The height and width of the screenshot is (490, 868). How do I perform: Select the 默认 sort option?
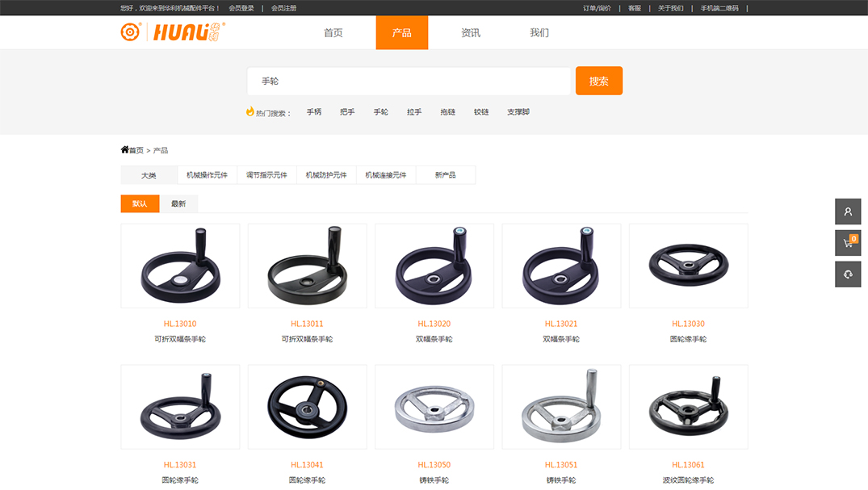140,204
